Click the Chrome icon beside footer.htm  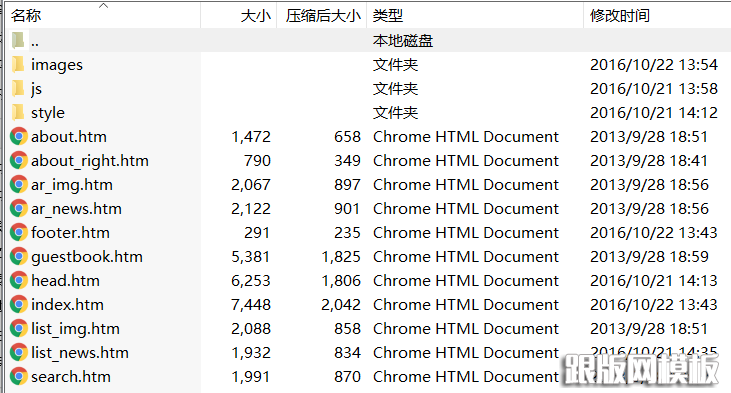click(19, 232)
